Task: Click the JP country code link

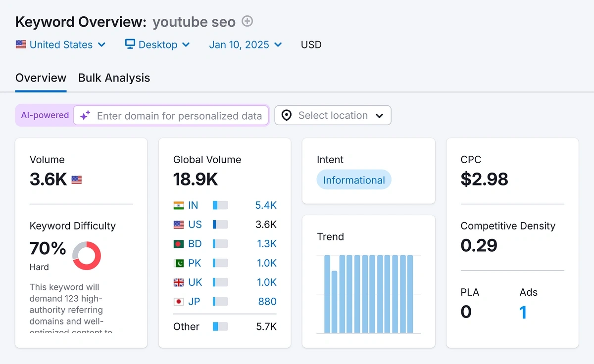Action: (194, 302)
